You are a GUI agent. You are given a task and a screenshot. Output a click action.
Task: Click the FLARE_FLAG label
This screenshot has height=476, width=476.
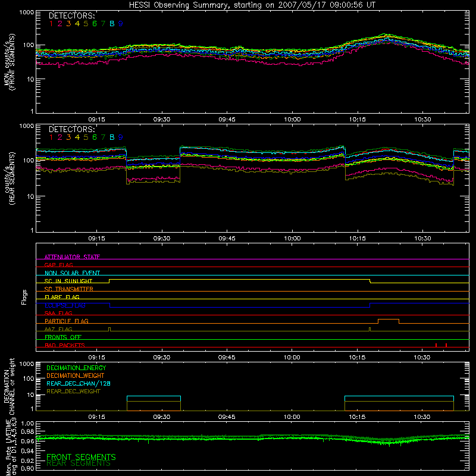pyautogui.click(x=62, y=297)
